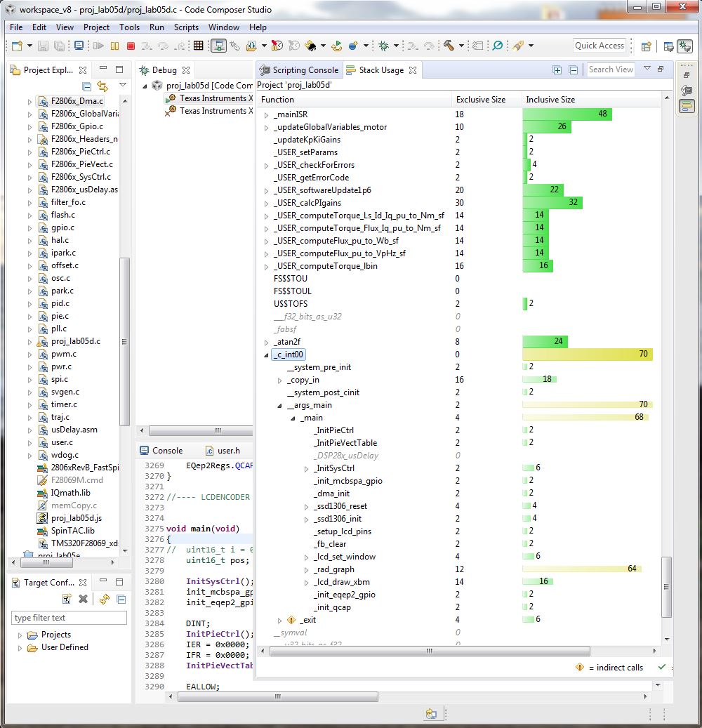The image size is (702, 728).
Task: Expand the _mainISR function node
Action: (266, 114)
